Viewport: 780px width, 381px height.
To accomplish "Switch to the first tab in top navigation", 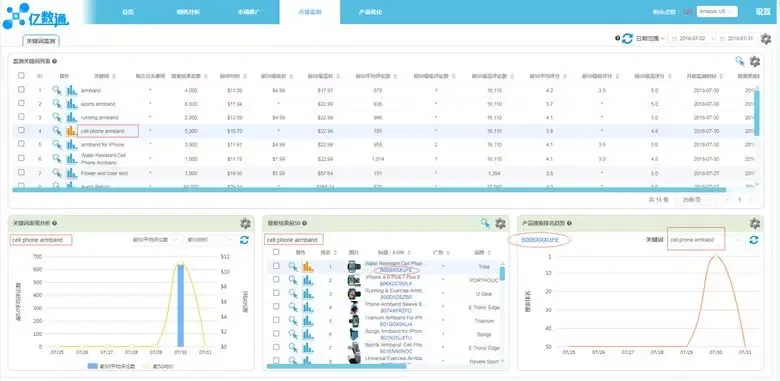I will (x=128, y=11).
